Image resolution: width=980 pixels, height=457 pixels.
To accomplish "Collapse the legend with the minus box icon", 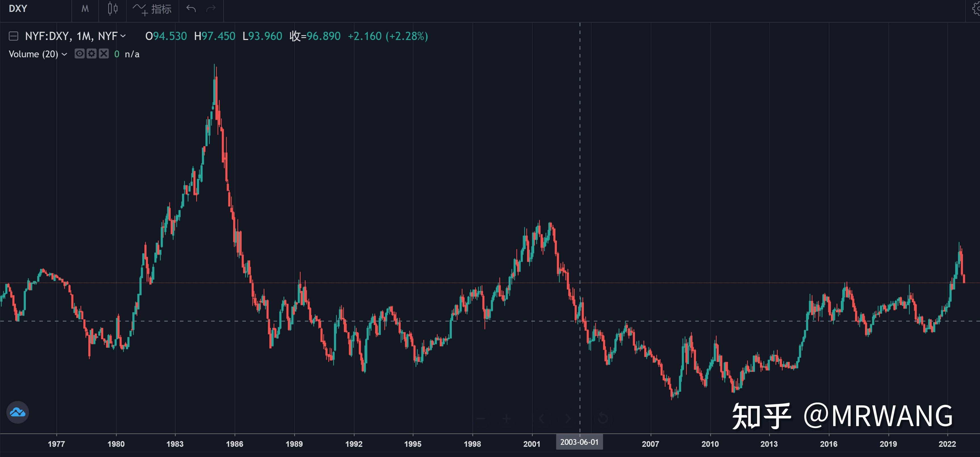I will pos(13,36).
